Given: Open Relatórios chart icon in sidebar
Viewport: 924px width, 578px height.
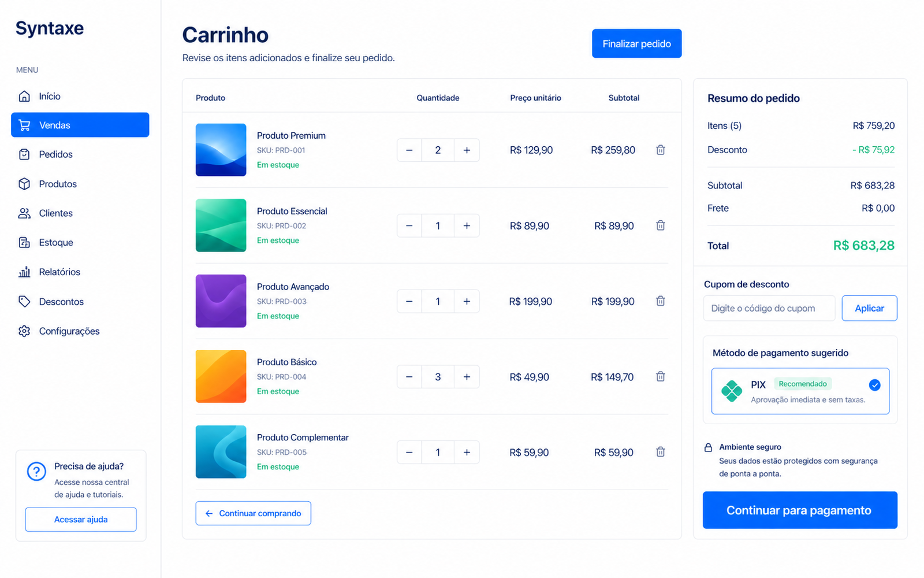Looking at the screenshot, I should point(24,272).
